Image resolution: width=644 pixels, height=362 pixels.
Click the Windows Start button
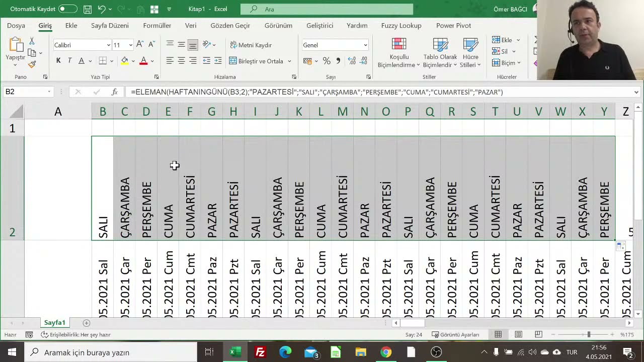click(x=12, y=352)
